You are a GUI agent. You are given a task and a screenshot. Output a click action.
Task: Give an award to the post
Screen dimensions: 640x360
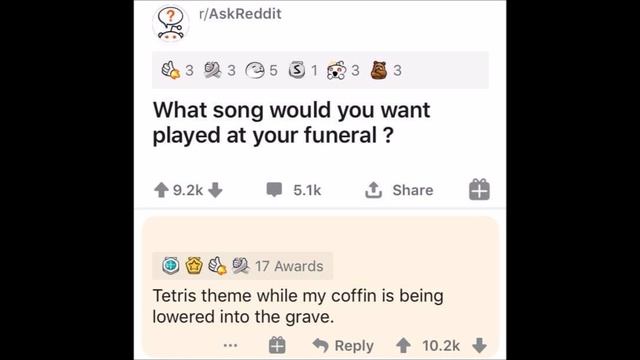click(x=479, y=189)
